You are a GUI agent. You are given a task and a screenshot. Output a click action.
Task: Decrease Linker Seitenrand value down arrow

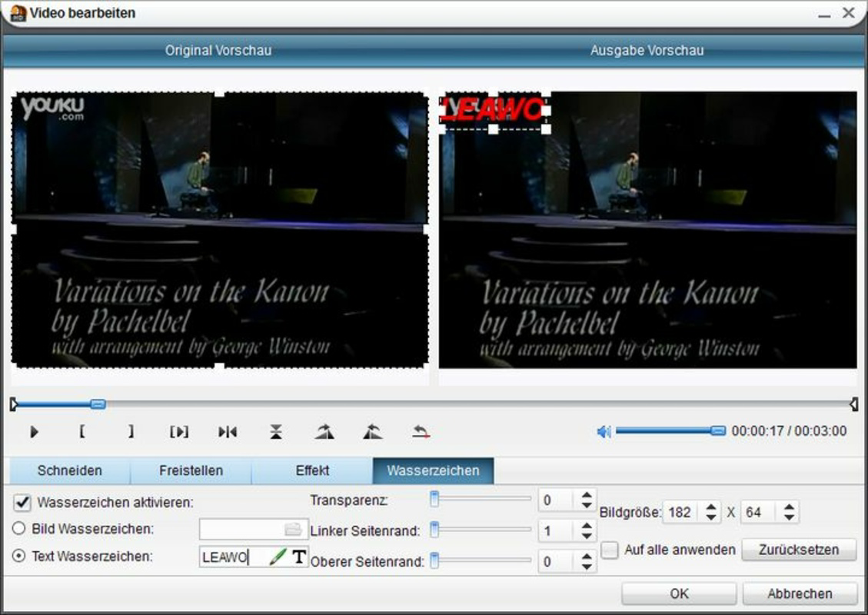click(587, 537)
